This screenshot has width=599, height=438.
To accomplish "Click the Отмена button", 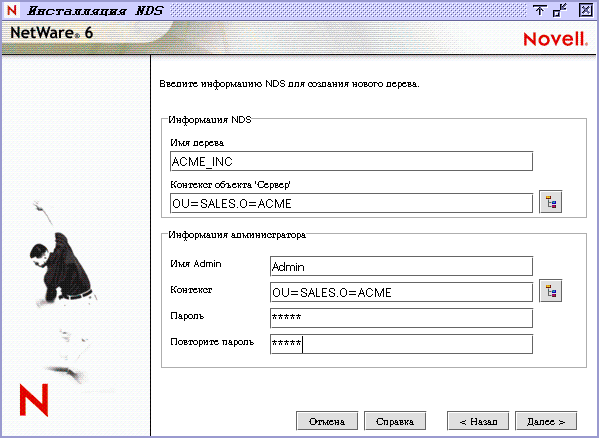I will tap(327, 421).
